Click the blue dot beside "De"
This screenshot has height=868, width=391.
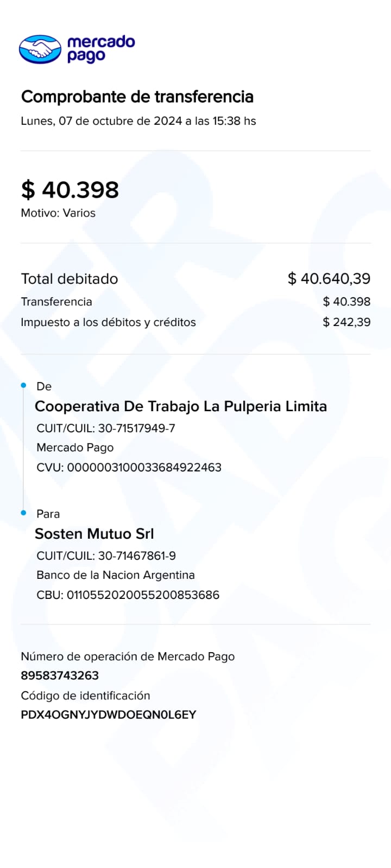(23, 385)
